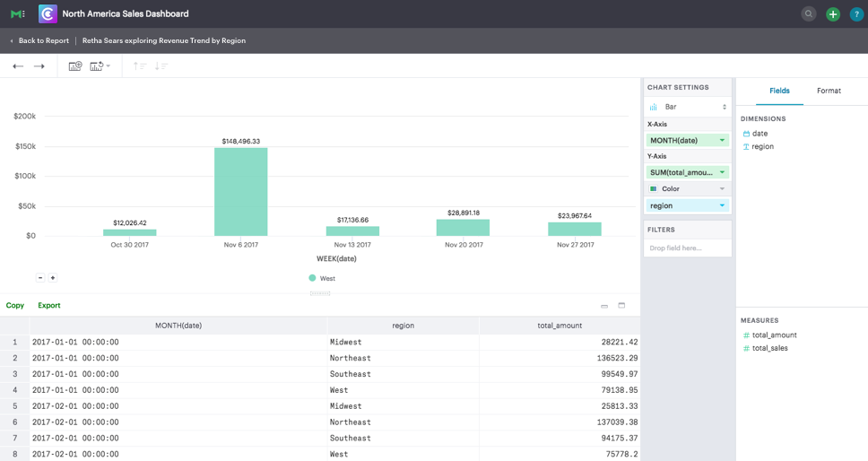Go back with the left arrow undo icon
Screen dimensions: 868x461
click(18, 66)
